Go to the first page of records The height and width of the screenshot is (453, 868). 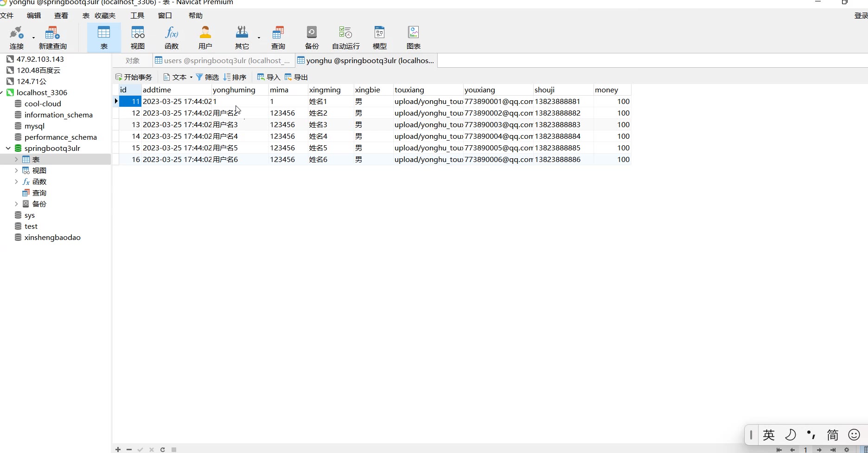[779, 449]
